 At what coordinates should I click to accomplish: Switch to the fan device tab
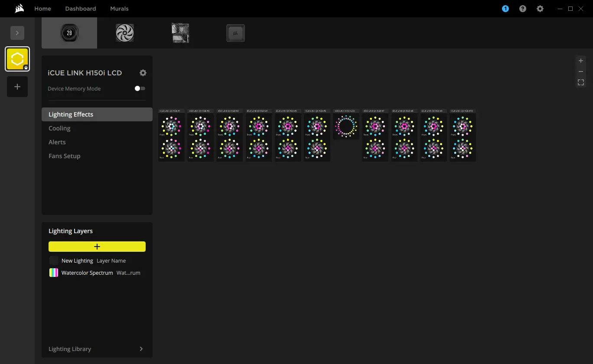pos(125,33)
